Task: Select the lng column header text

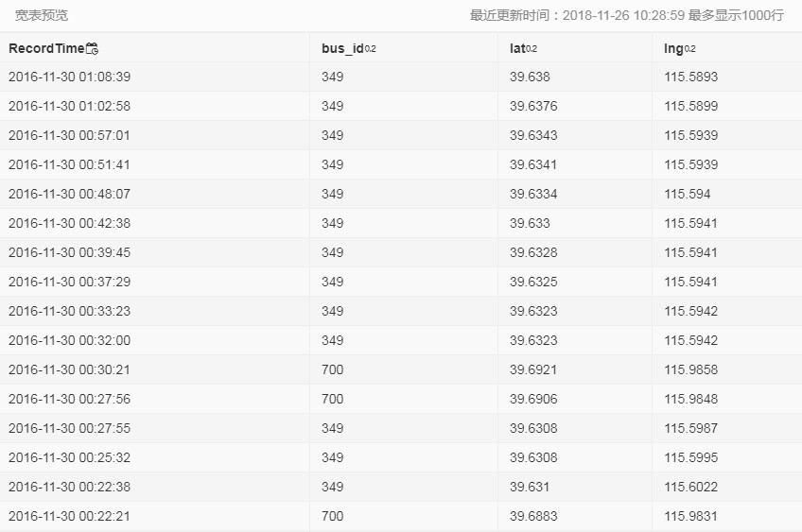Action: 673,48
